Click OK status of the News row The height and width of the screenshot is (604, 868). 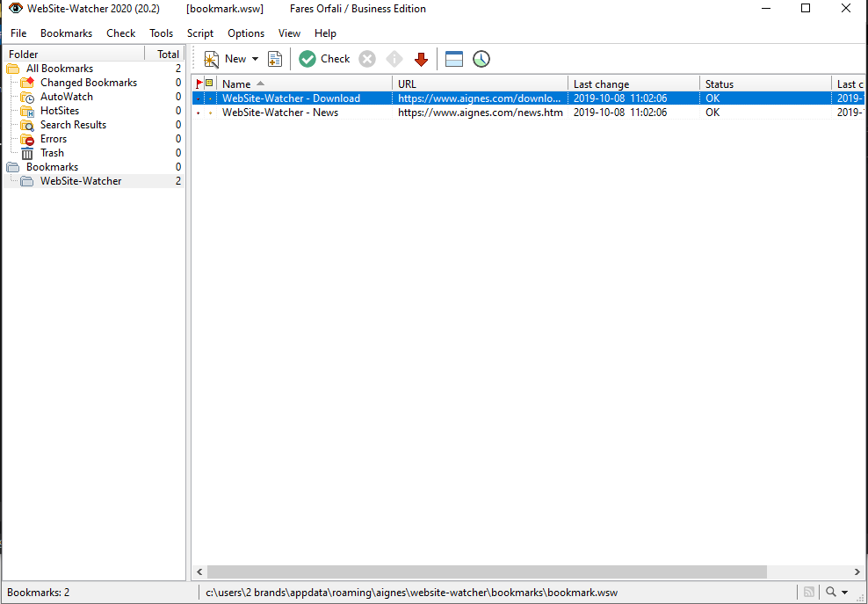coord(712,113)
